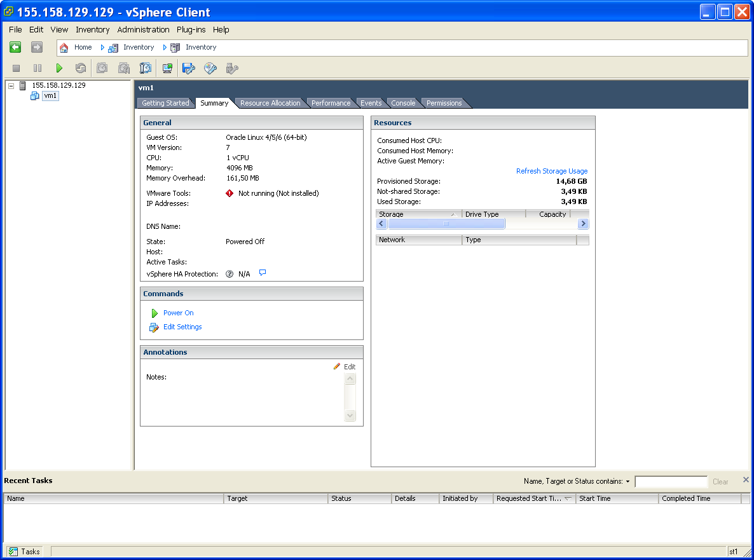Image resolution: width=754 pixels, height=560 pixels.
Task: Switch to the Console tab
Action: click(x=403, y=103)
